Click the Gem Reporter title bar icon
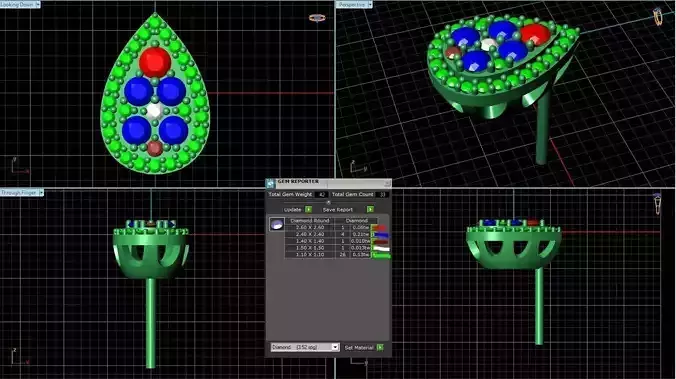The height and width of the screenshot is (379, 676). point(270,183)
